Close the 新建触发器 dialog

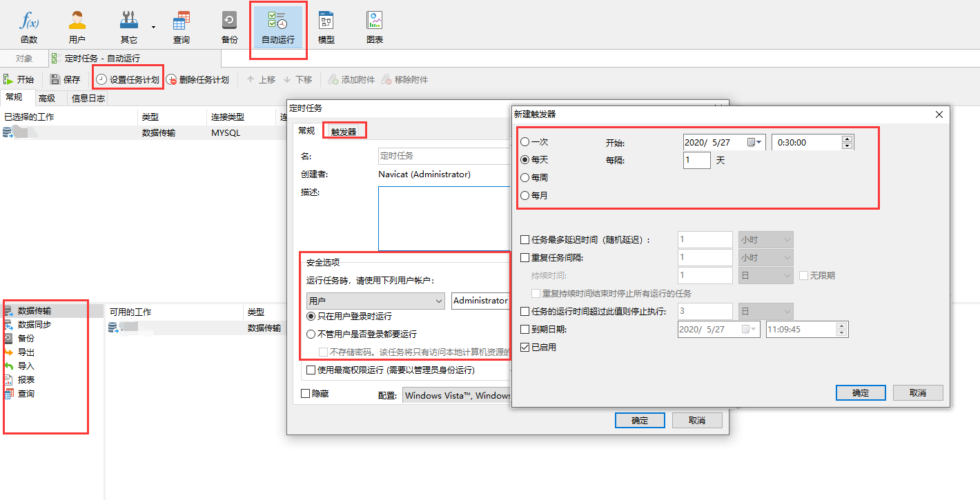click(939, 114)
